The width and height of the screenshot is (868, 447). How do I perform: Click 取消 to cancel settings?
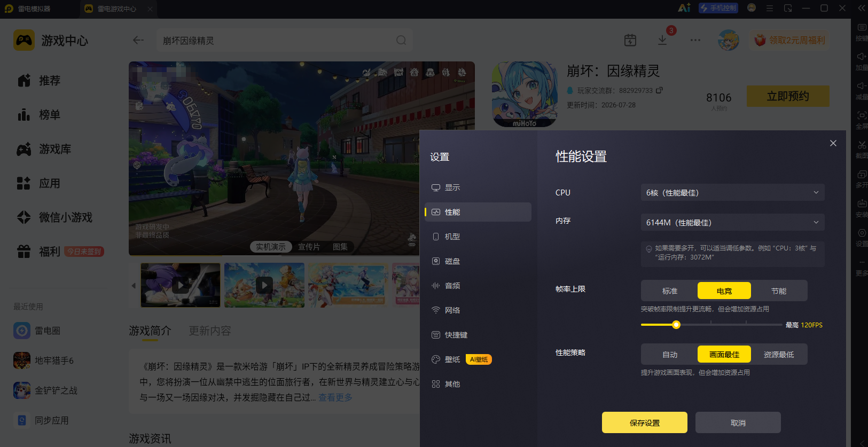738,422
